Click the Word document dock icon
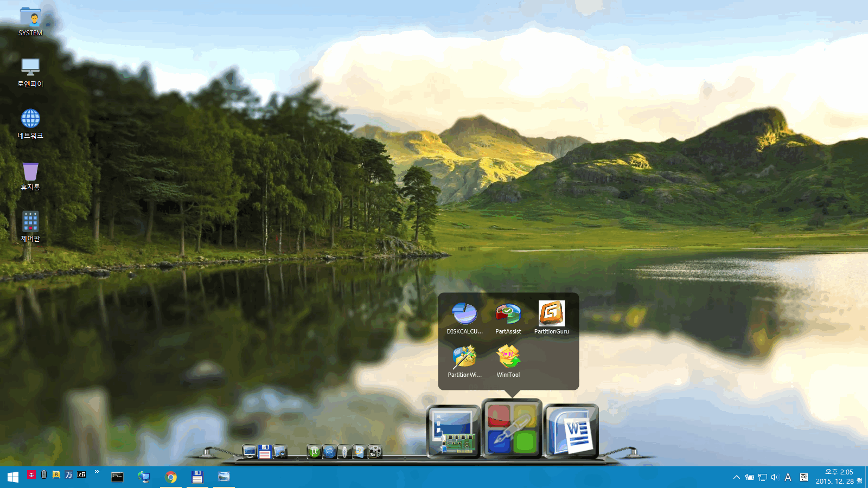The height and width of the screenshot is (488, 868). (571, 431)
